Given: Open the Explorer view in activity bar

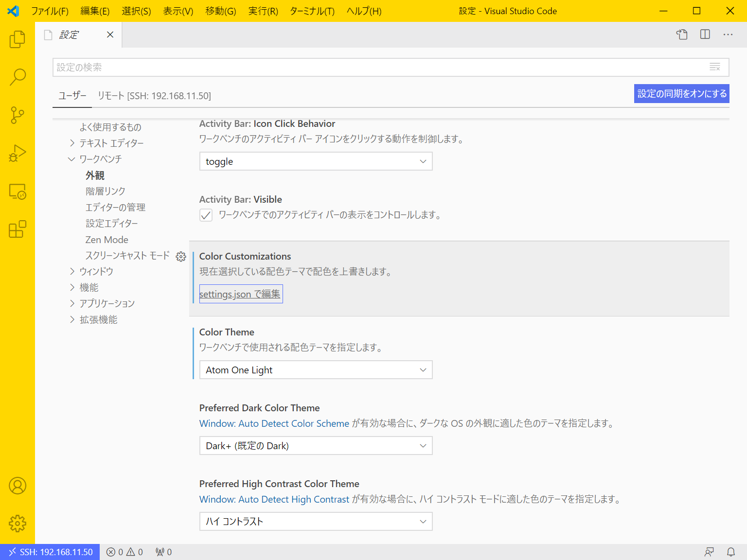Looking at the screenshot, I should (18, 39).
